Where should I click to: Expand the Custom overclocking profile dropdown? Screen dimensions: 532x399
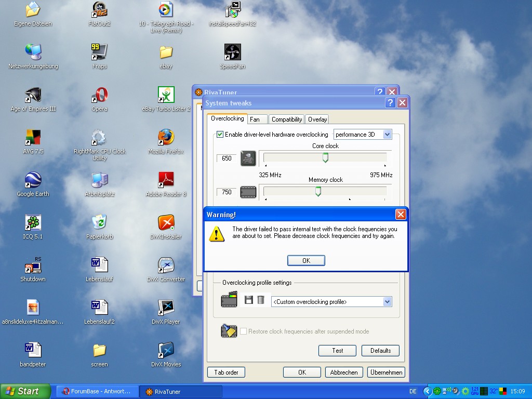pos(387,302)
